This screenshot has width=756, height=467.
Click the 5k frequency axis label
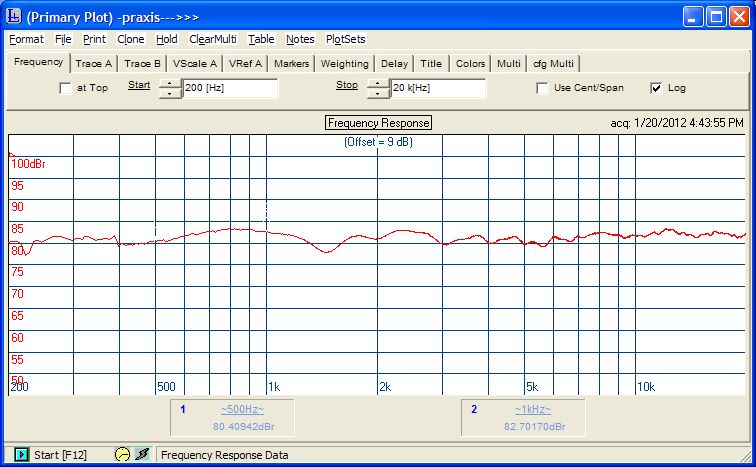point(532,387)
